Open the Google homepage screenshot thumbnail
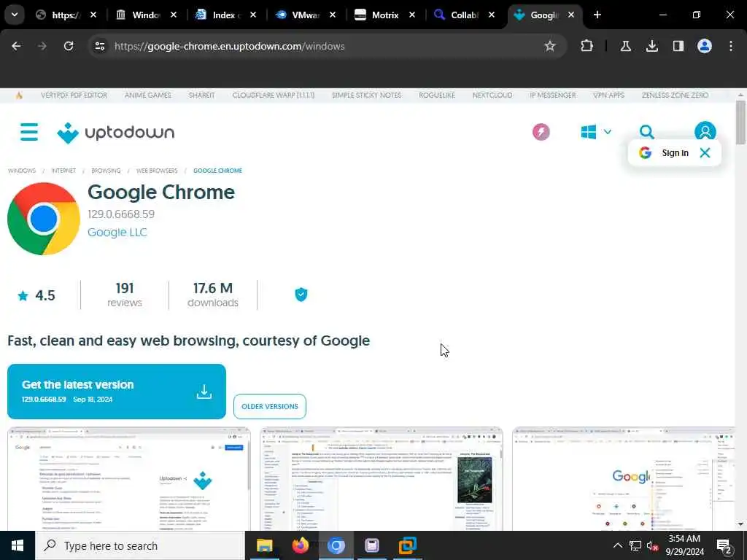The width and height of the screenshot is (747, 560). coord(624,479)
